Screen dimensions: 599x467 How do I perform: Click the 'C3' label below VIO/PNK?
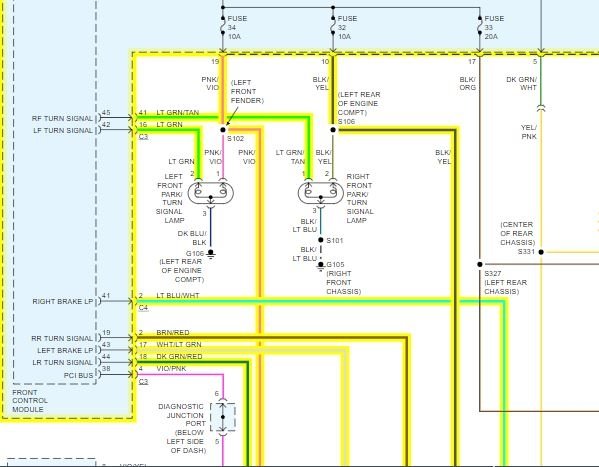[143, 381]
